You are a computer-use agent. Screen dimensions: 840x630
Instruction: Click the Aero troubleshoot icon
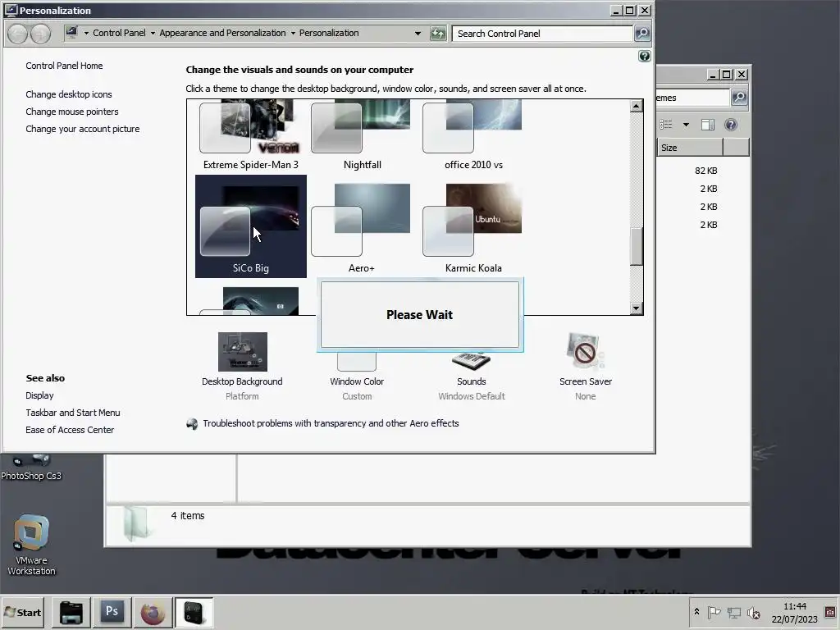pos(192,424)
